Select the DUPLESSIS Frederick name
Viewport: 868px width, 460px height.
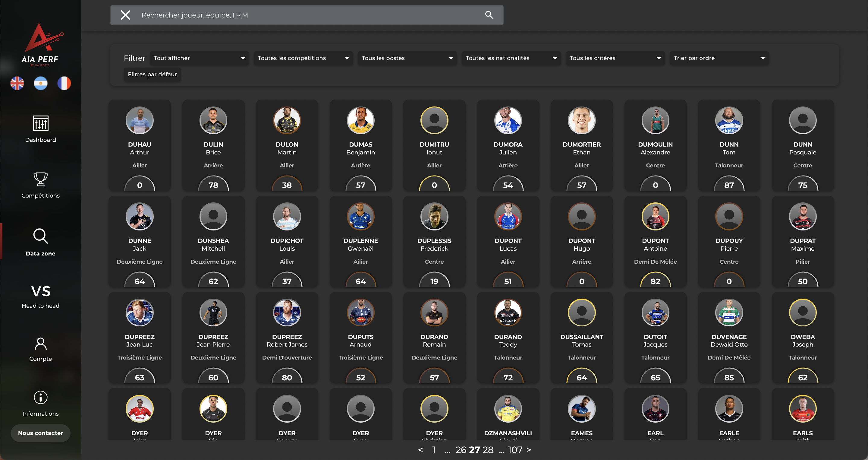point(434,245)
